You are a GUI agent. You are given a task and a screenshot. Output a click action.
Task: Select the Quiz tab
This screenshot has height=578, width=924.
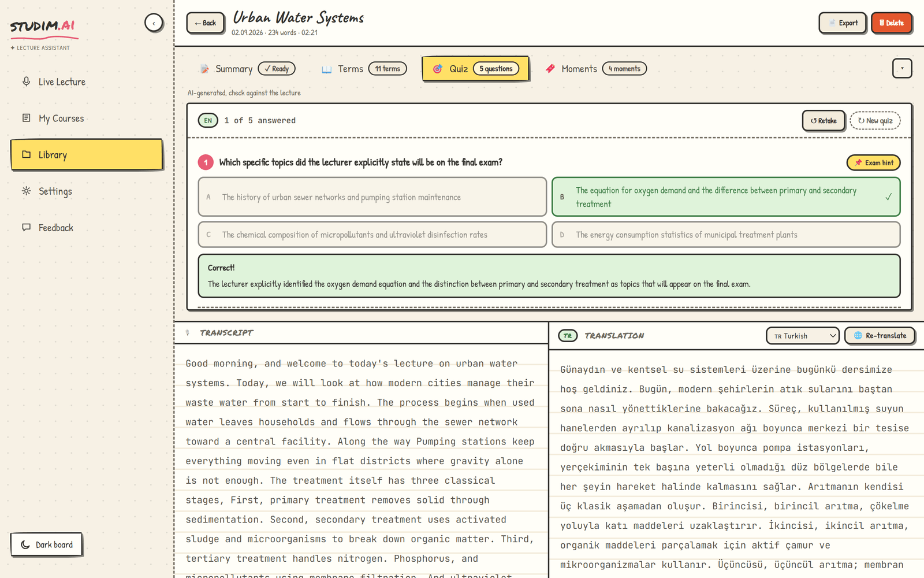click(x=475, y=69)
